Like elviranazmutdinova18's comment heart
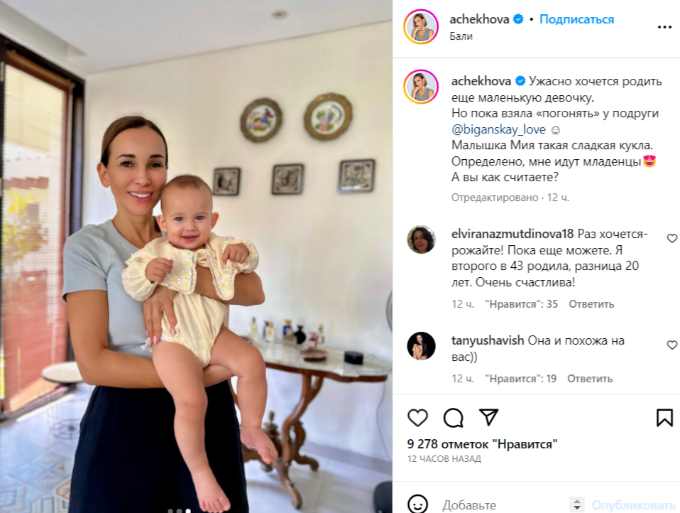Image resolution: width=680 pixels, height=513 pixels. (672, 238)
